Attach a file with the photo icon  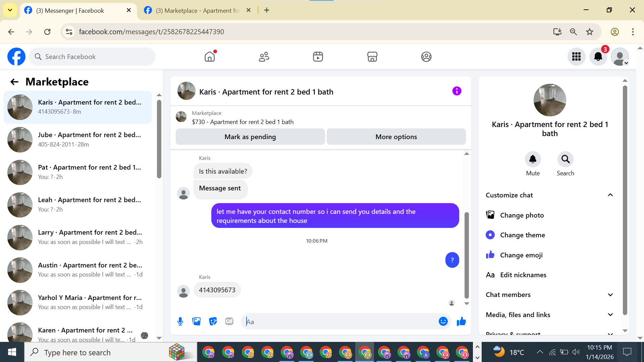click(197, 321)
